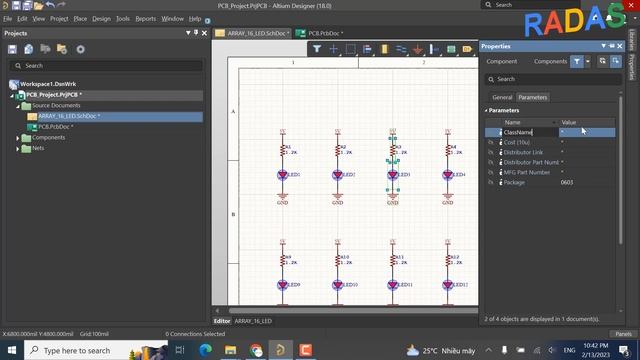640x360 pixels.
Task: Open Projects panel settings gear
Action: pyautogui.click(x=80, y=49)
